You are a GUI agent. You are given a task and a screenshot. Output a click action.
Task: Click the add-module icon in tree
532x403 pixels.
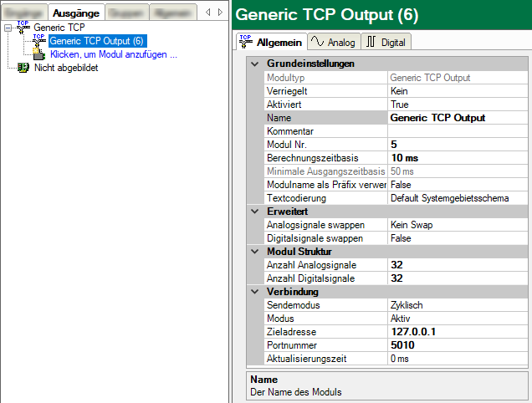click(39, 54)
